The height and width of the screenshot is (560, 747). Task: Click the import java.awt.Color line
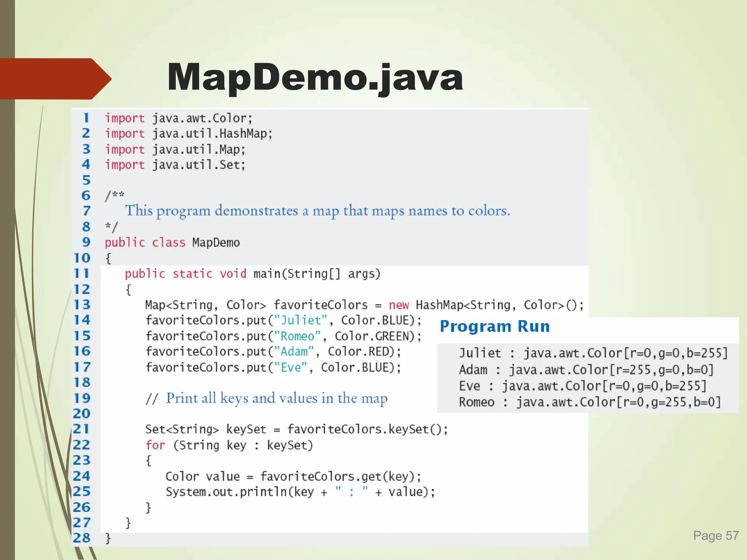click(178, 118)
